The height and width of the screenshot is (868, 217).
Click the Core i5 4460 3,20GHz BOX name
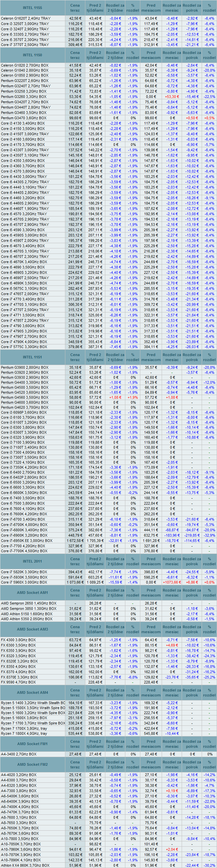click(x=23, y=198)
